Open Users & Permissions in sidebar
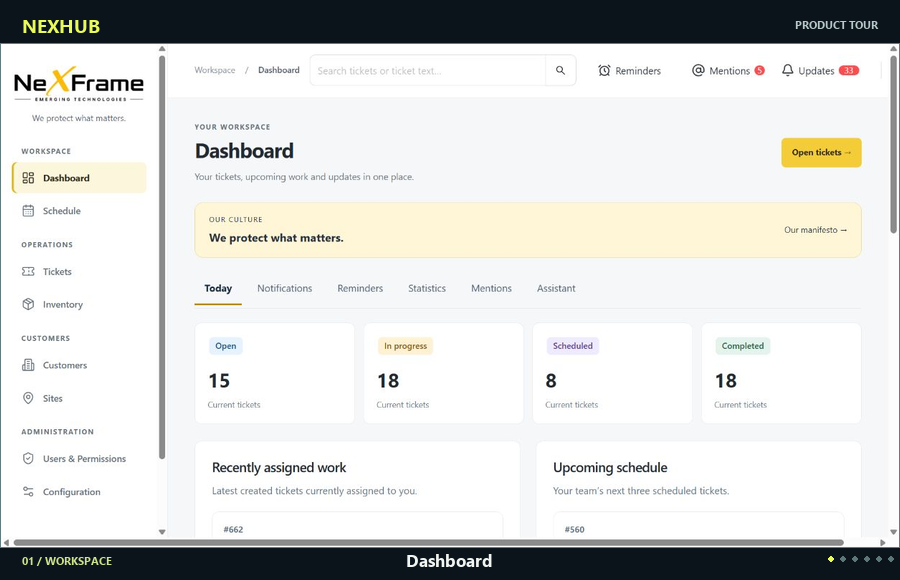The image size is (900, 580). coord(79,458)
